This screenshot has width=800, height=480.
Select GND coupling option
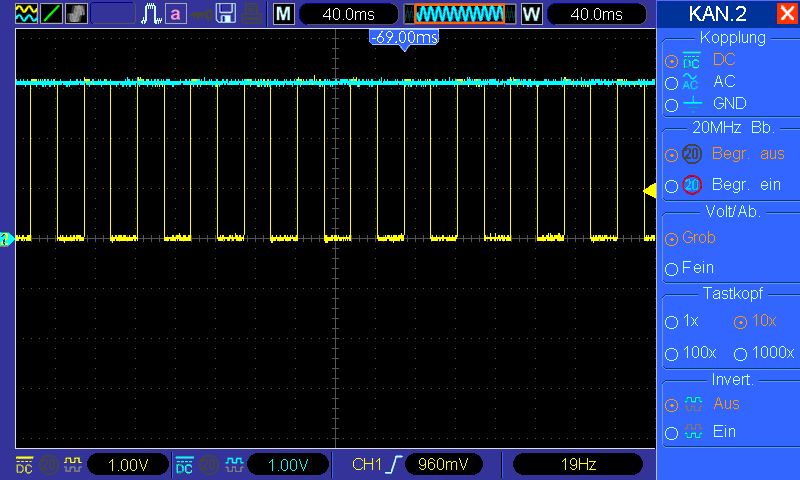tap(672, 104)
